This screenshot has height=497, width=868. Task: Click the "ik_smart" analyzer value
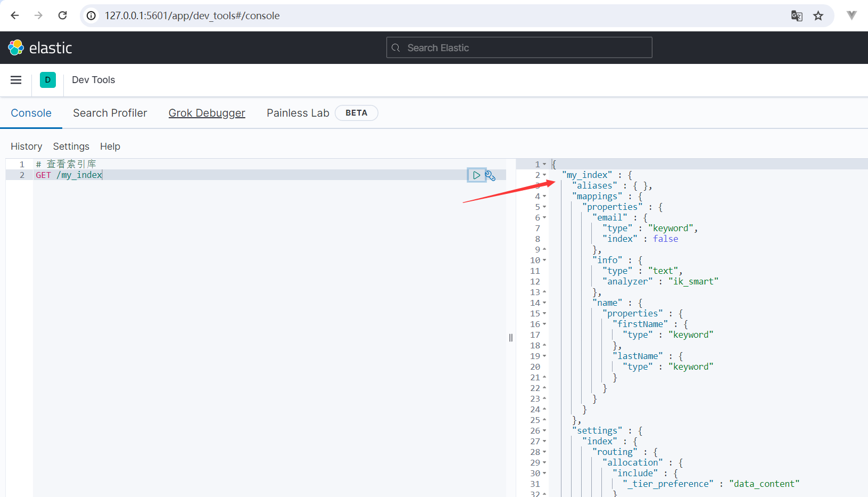pos(693,282)
